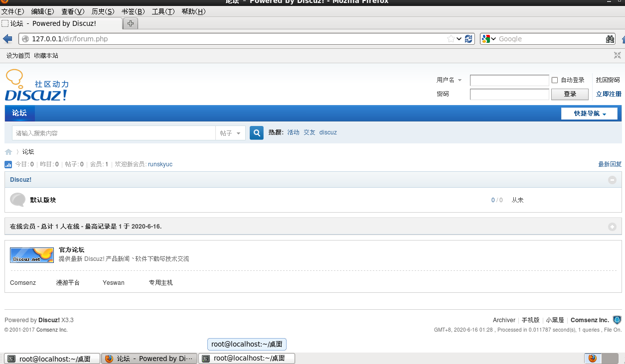Open the 文件 menu

[x=13, y=11]
